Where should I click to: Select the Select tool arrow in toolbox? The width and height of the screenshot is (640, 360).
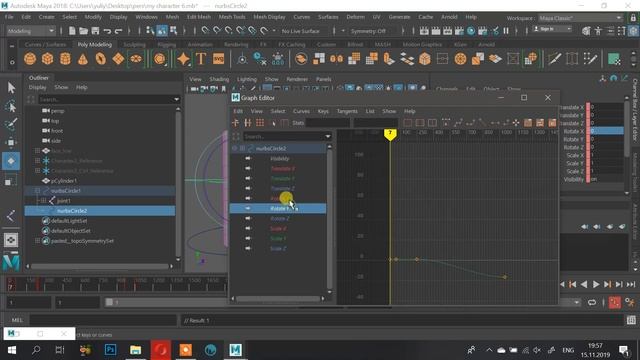pos(11,88)
